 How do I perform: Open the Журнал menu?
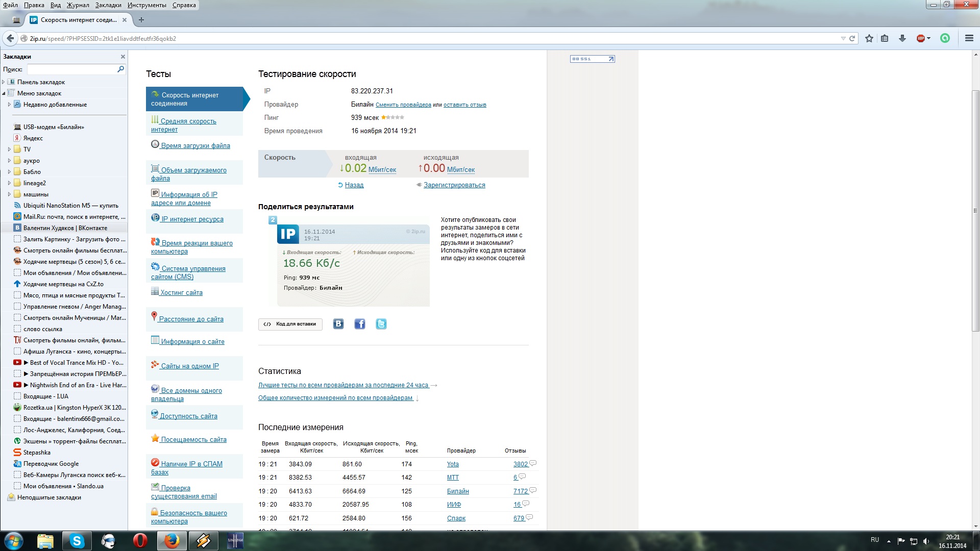pyautogui.click(x=78, y=5)
